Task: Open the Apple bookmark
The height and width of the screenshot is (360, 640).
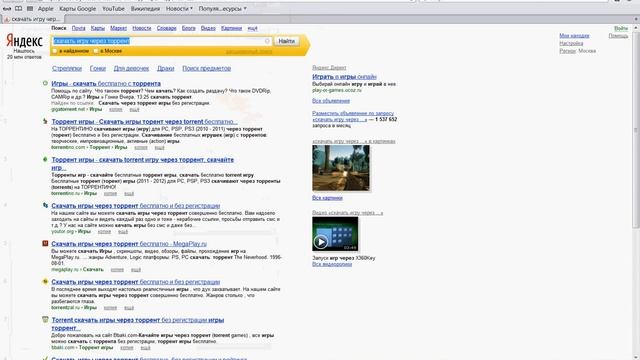Action: point(46,9)
